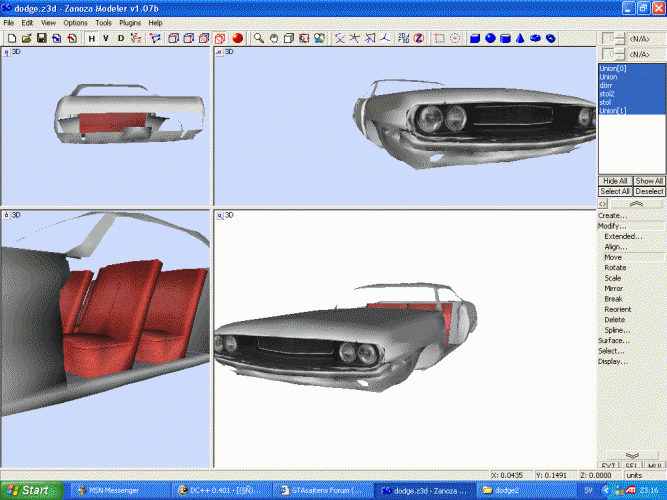Click the blue cone primitive icon
This screenshot has width=667, height=500.
521,39
